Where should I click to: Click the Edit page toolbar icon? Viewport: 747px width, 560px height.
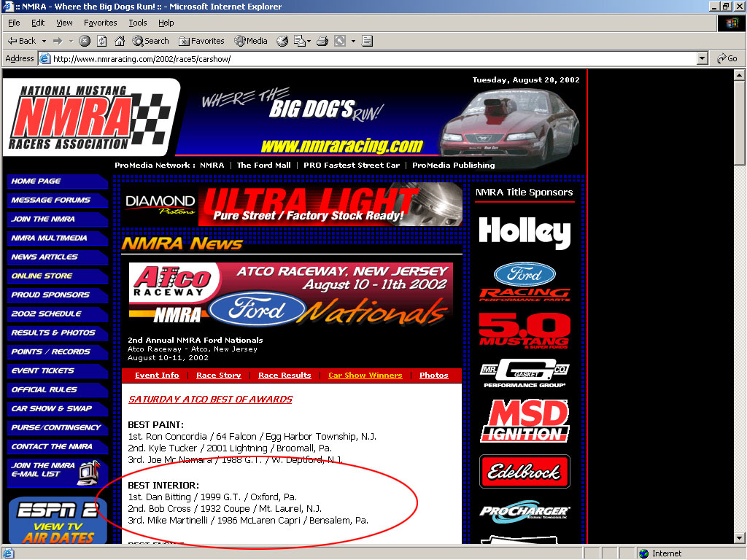340,41
